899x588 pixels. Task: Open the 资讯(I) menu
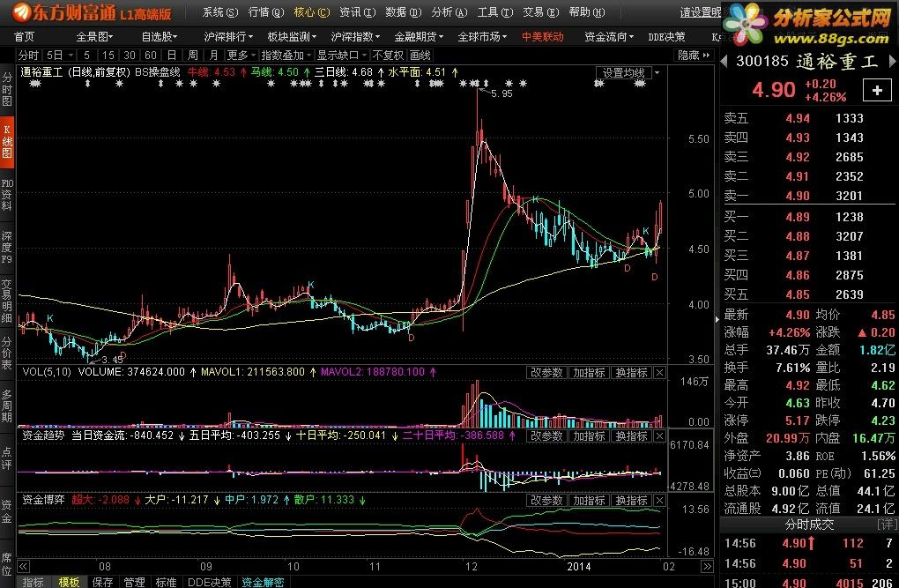pos(357,12)
